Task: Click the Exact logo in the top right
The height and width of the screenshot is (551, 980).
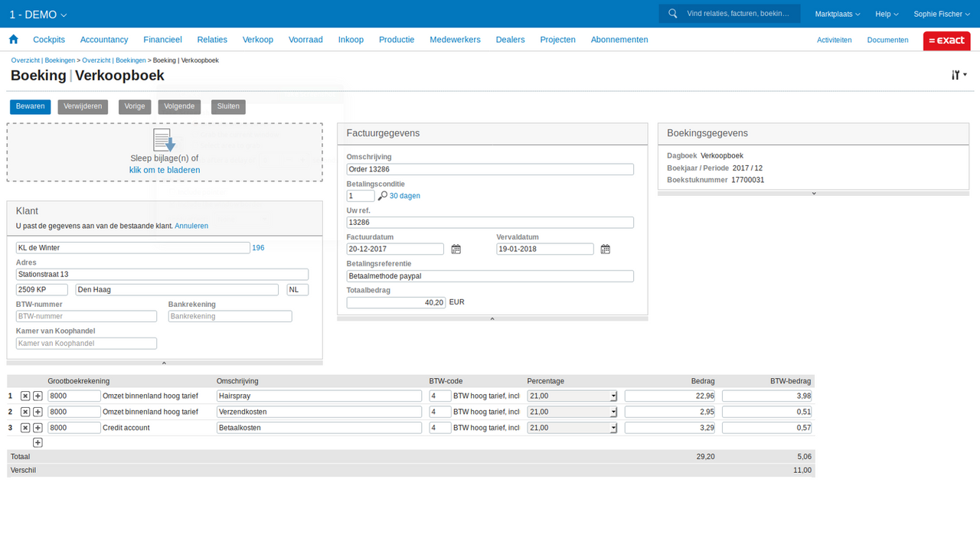Action: coord(946,41)
